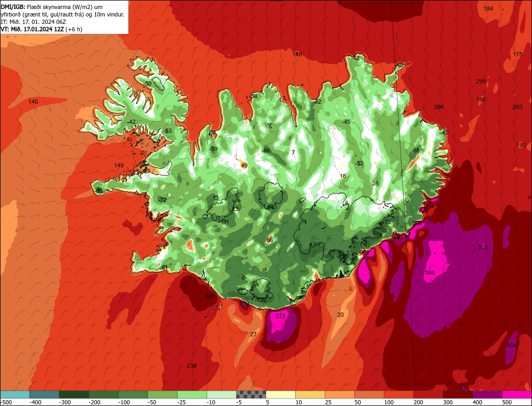
Task: Select the 148 value north of Iceland
Action: pyautogui.click(x=297, y=54)
